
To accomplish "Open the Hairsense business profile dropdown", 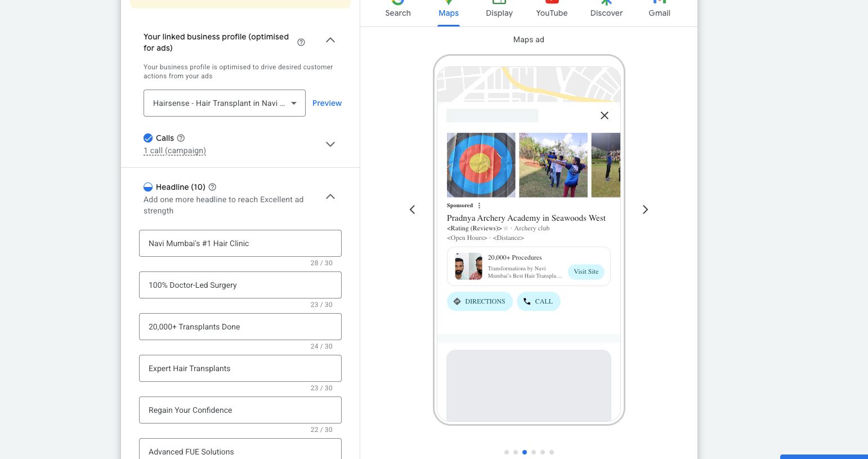I will click(225, 103).
